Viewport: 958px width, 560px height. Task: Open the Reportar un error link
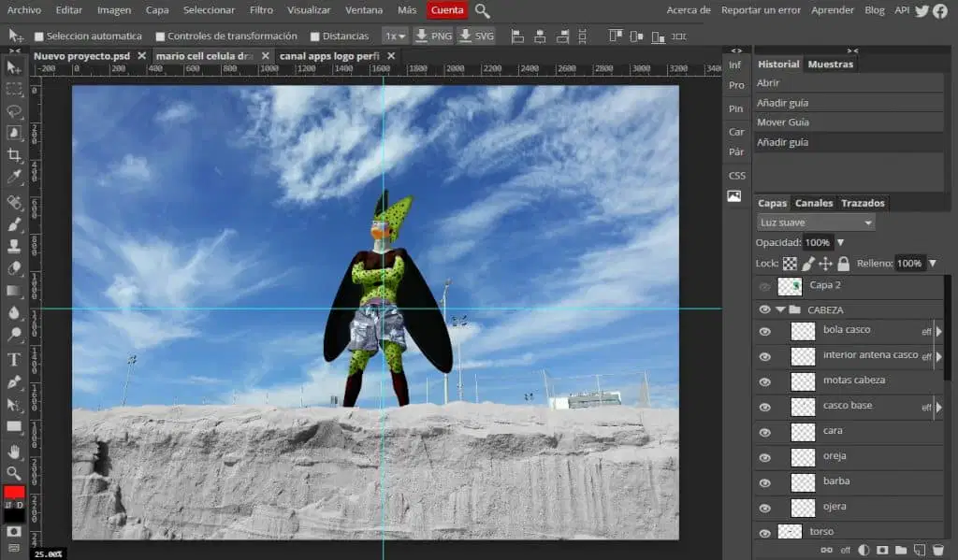point(761,10)
